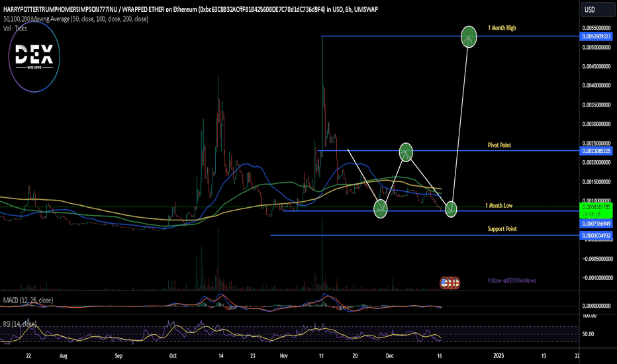Click the Sep label on time axis
Viewport: 617px width, 364px height.
[x=119, y=356]
